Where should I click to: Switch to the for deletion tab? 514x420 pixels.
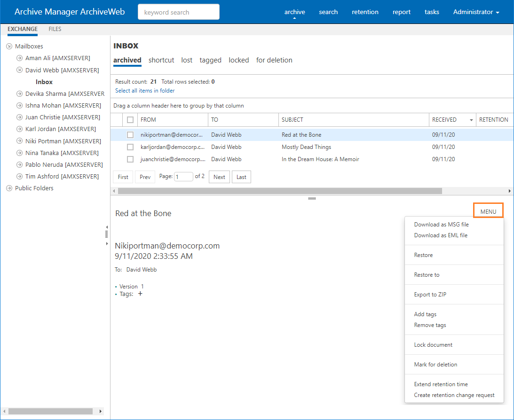pos(274,60)
